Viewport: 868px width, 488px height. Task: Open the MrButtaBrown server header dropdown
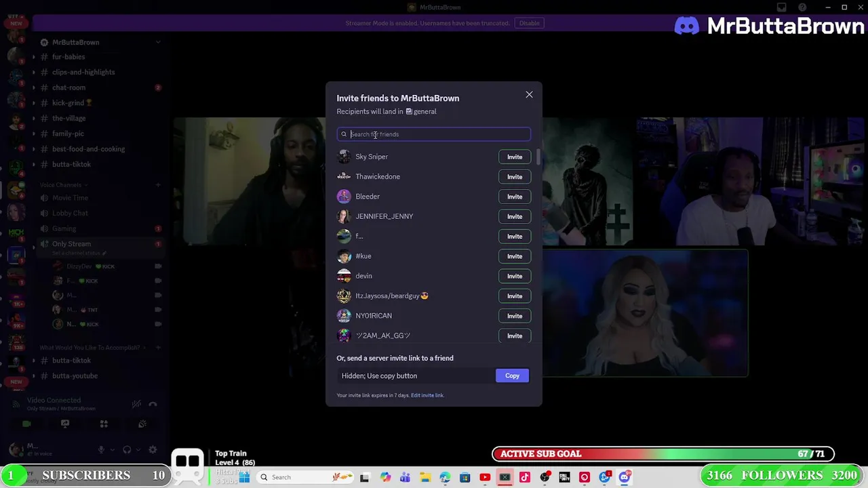(x=158, y=42)
